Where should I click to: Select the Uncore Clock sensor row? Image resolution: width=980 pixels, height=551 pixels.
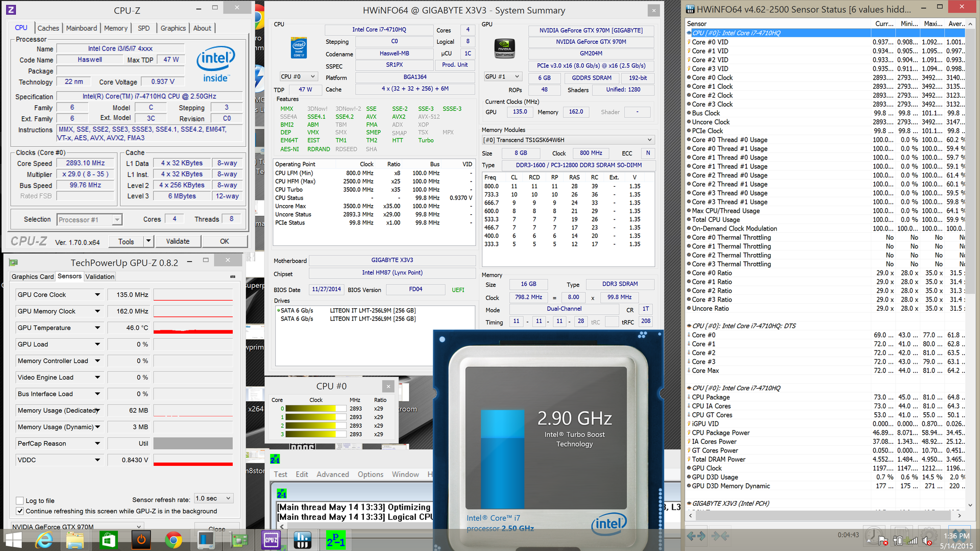point(826,122)
